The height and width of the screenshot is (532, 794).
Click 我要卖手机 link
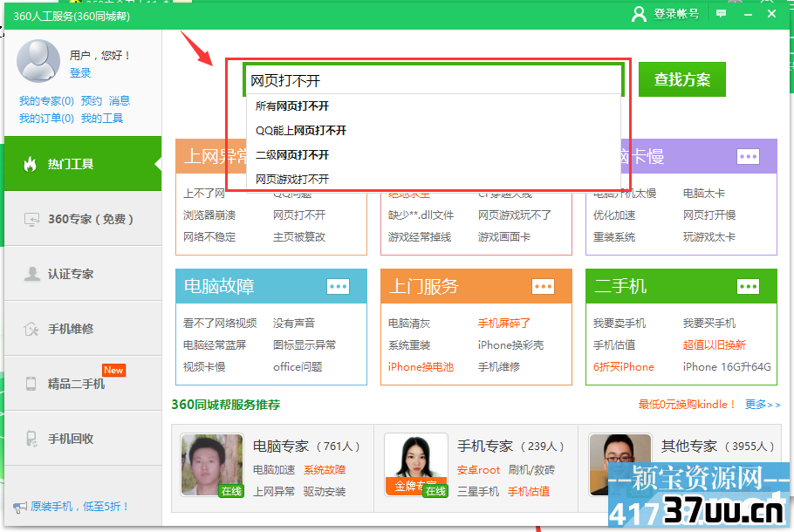pos(619,324)
